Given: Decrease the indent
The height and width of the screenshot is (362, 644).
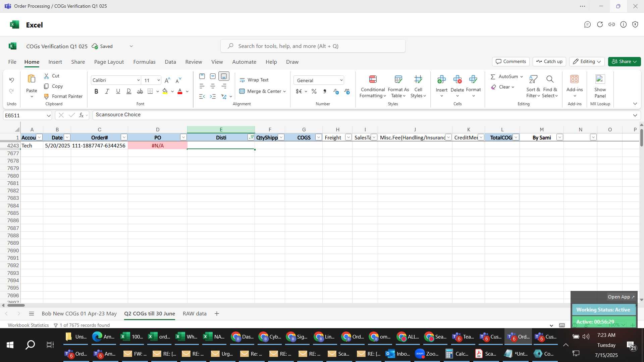Looking at the screenshot, I should point(202,97).
